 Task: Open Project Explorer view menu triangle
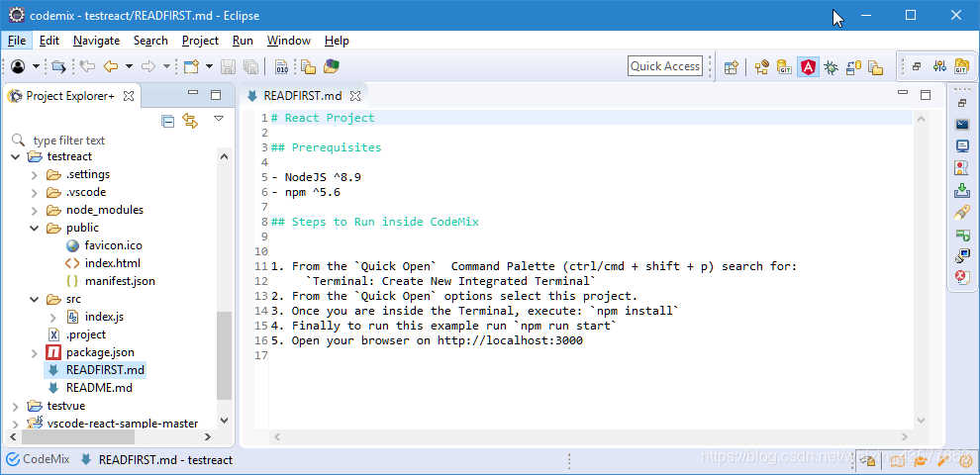tap(218, 118)
